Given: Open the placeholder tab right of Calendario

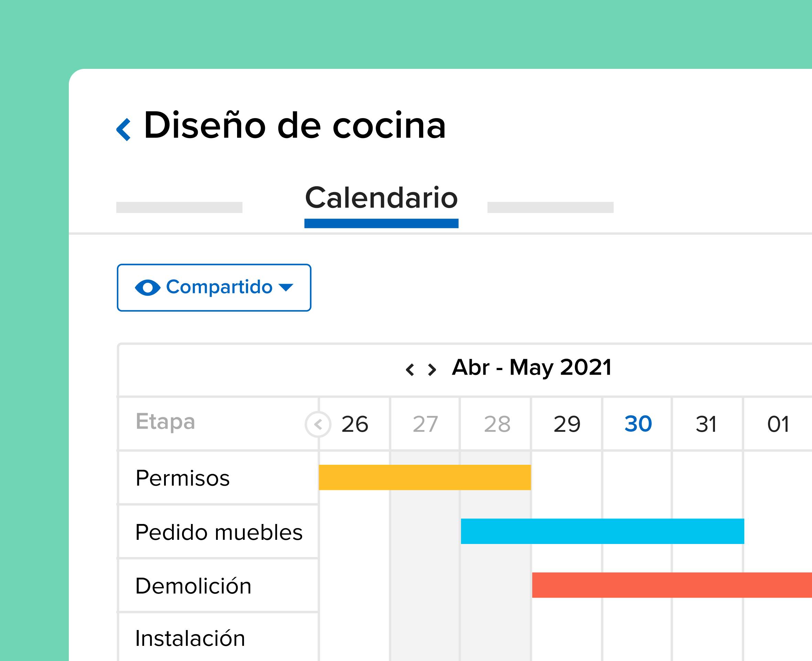Looking at the screenshot, I should pyautogui.click(x=550, y=207).
